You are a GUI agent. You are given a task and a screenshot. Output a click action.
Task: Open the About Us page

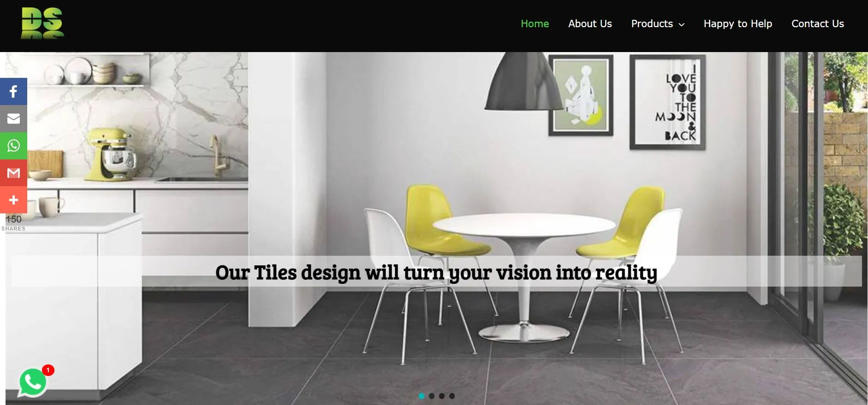pyautogui.click(x=590, y=23)
